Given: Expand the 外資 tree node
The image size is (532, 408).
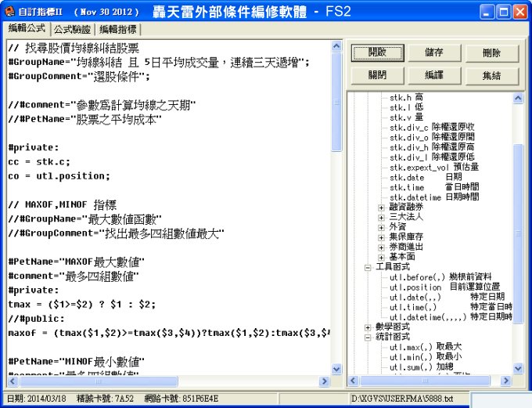Looking at the screenshot, I should [381, 228].
